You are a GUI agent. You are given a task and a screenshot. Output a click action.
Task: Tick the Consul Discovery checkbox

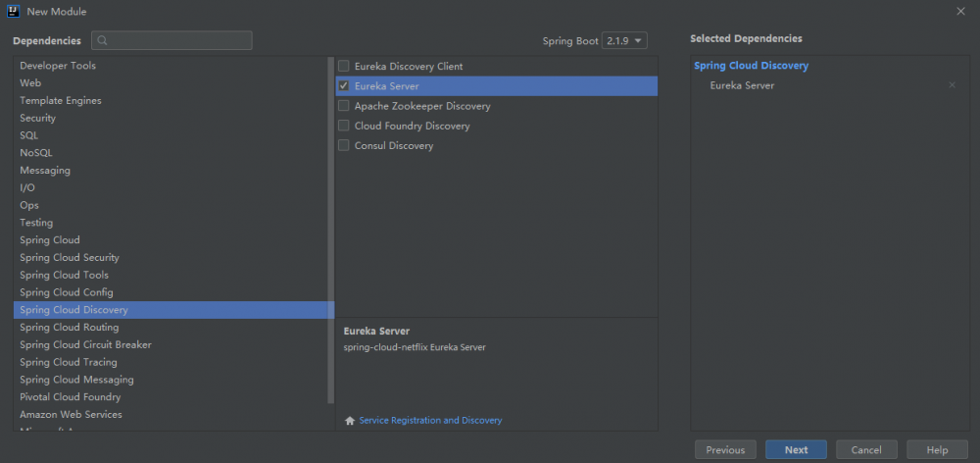pos(344,145)
